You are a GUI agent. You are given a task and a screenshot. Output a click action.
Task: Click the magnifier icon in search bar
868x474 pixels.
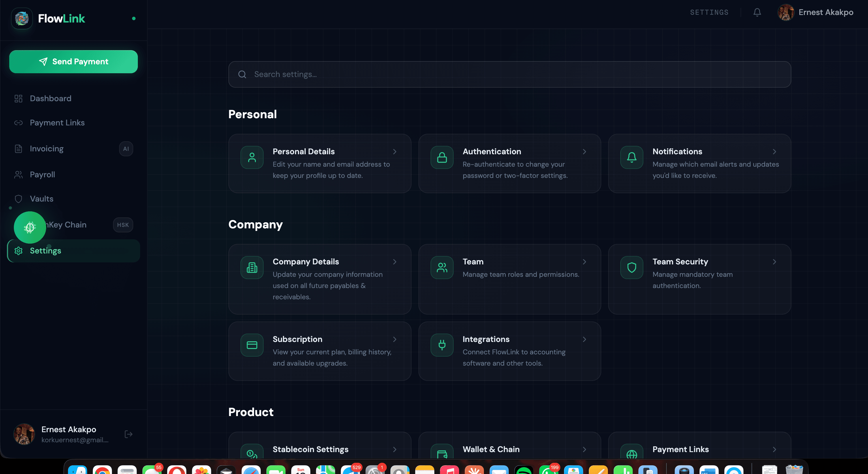pyautogui.click(x=242, y=74)
